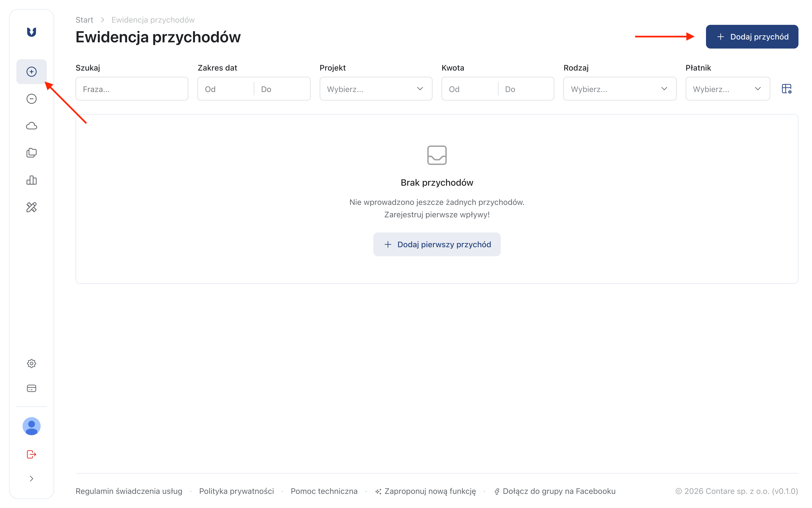
Task: Open Polityka prywatności link
Action: [237, 491]
